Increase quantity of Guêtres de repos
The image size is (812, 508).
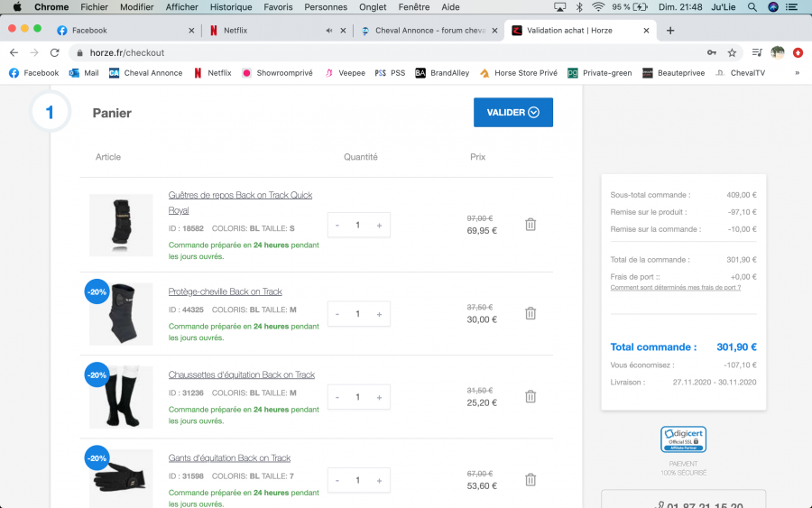[379, 226]
